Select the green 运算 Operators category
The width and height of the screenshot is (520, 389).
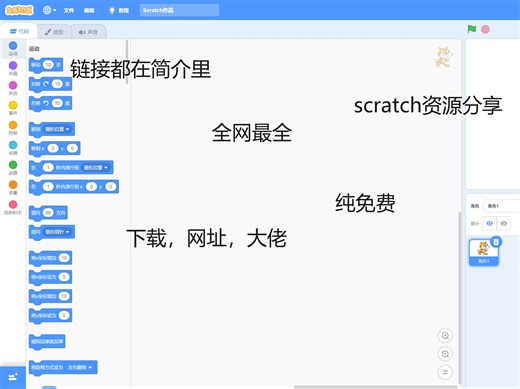coord(13,167)
